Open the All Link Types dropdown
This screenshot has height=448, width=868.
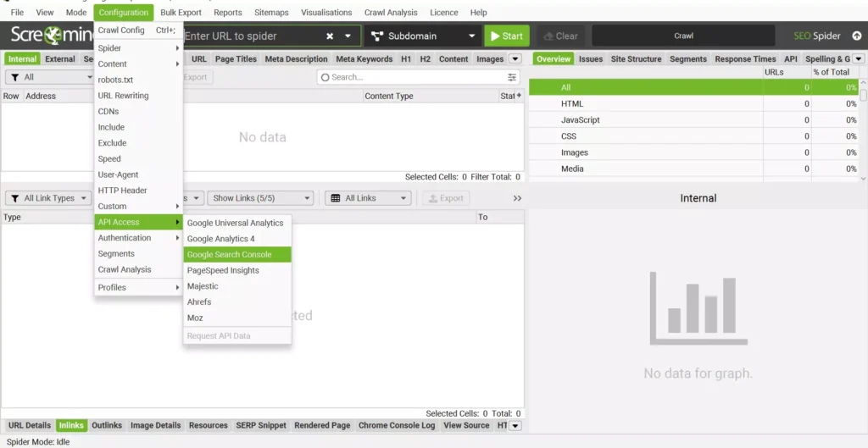[48, 198]
